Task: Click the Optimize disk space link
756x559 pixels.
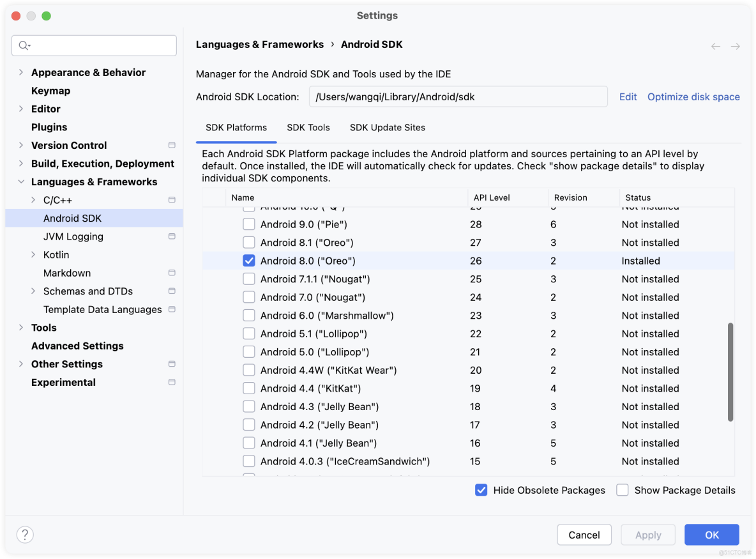Action: [693, 97]
